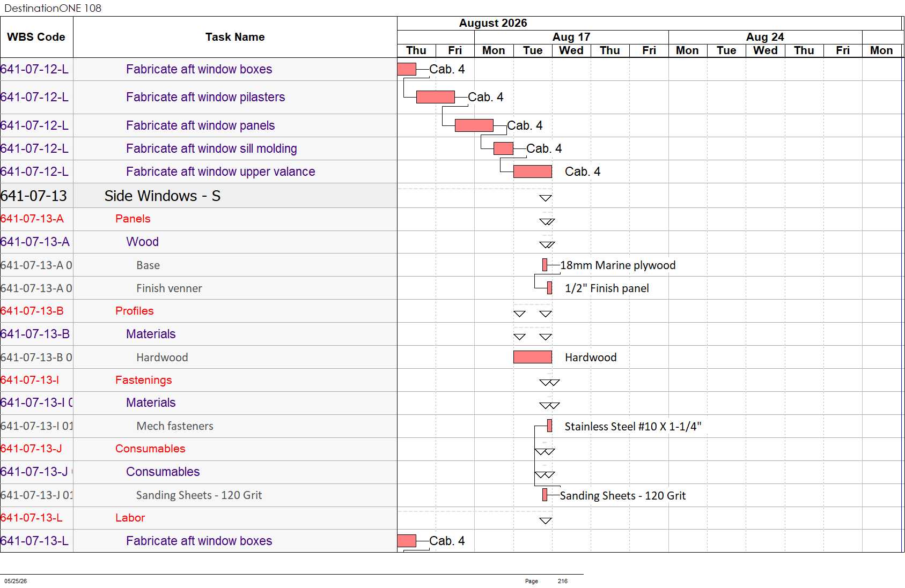Select task Fabricate aft window pilasters
Viewport: 905px width, 588px height.
point(205,97)
